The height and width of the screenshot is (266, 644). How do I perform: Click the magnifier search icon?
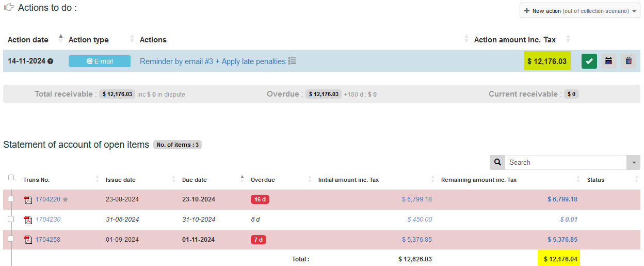(x=497, y=162)
